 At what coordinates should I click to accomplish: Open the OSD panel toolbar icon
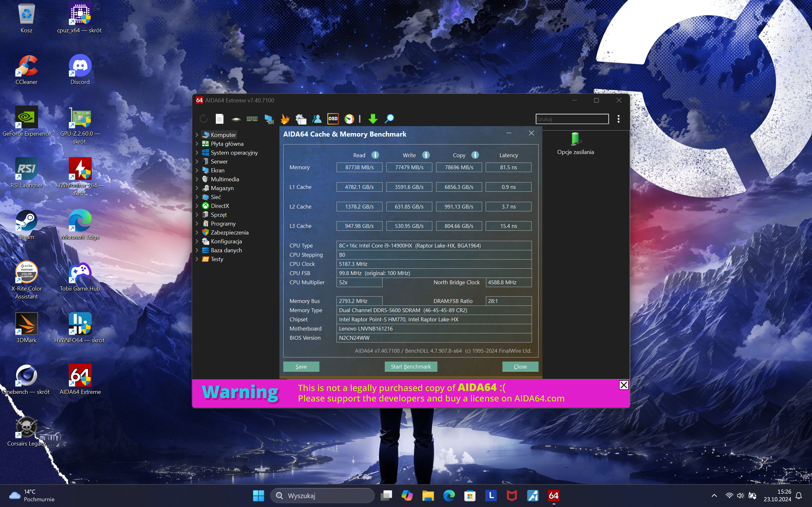333,119
